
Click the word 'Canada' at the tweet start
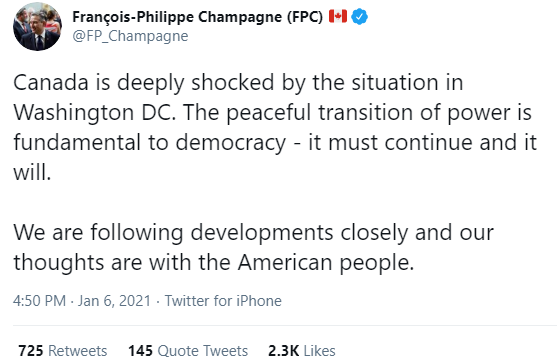tap(51, 83)
